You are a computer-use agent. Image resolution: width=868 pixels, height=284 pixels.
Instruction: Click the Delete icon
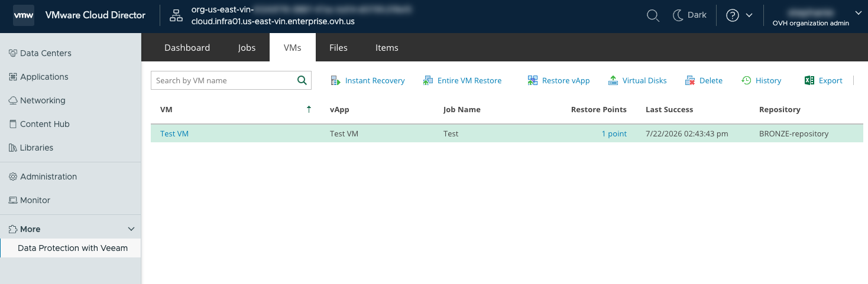tap(690, 81)
